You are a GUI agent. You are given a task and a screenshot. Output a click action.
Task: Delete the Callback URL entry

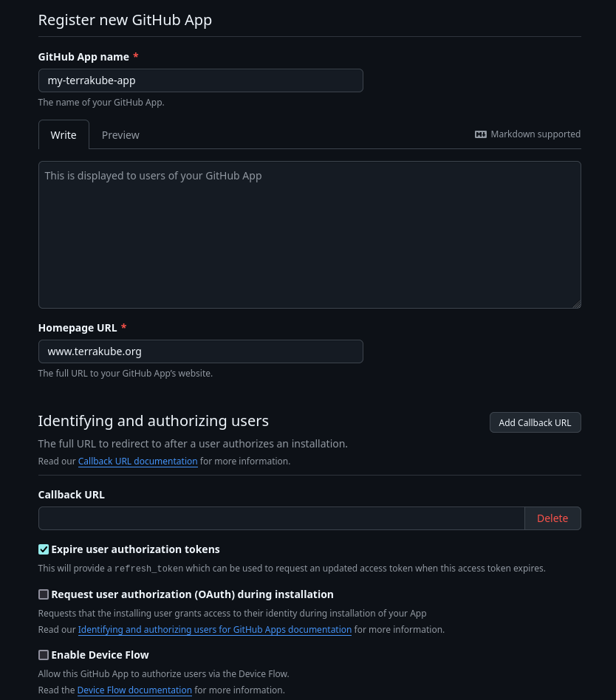(552, 518)
